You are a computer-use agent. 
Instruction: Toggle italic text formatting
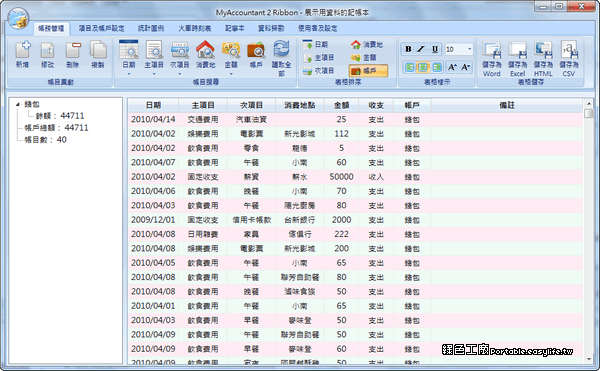coord(421,49)
